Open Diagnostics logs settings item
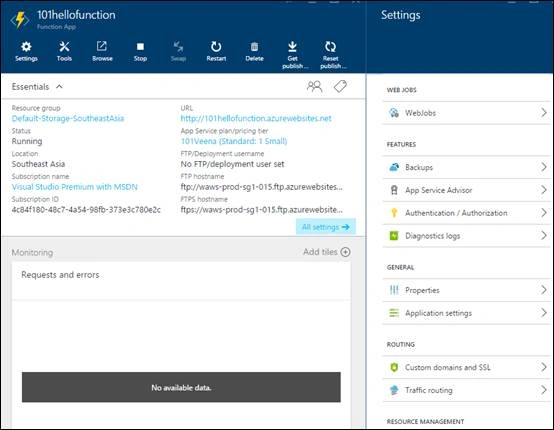Image resolution: width=554 pixels, height=430 pixels. [467, 236]
